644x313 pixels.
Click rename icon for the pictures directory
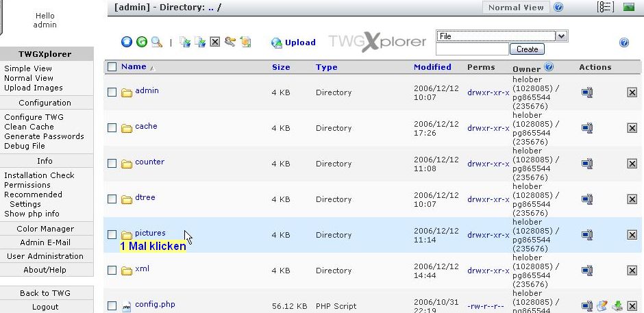point(587,235)
